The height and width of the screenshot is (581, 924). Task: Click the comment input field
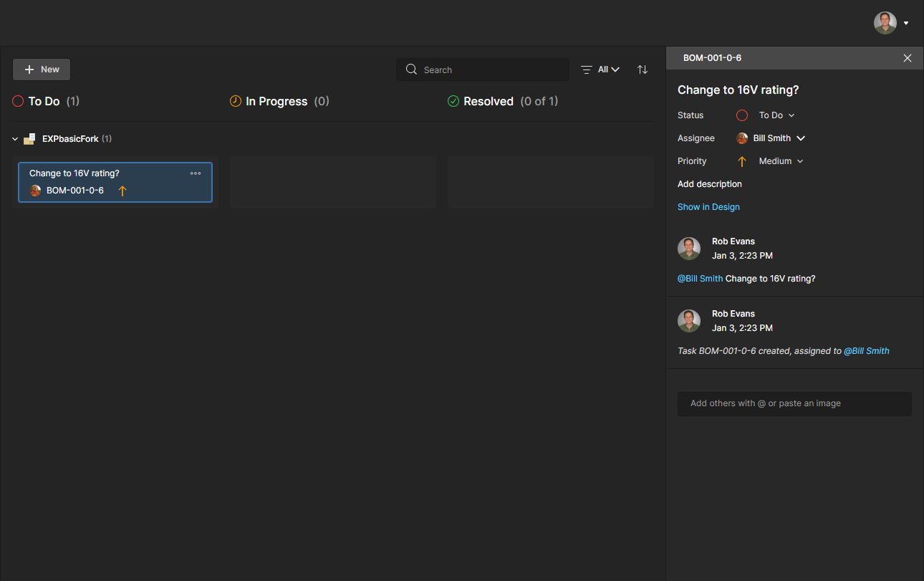pos(794,403)
